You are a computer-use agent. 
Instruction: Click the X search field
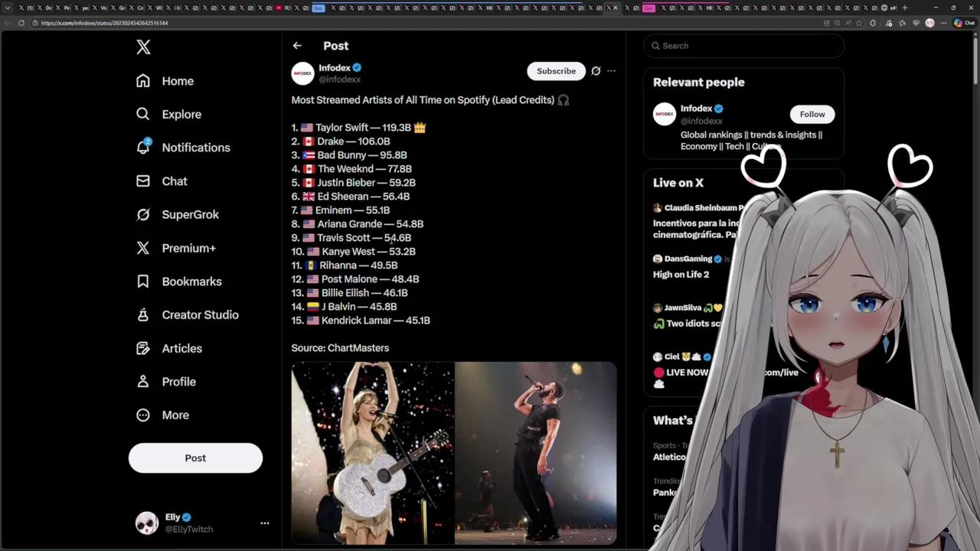coord(743,46)
